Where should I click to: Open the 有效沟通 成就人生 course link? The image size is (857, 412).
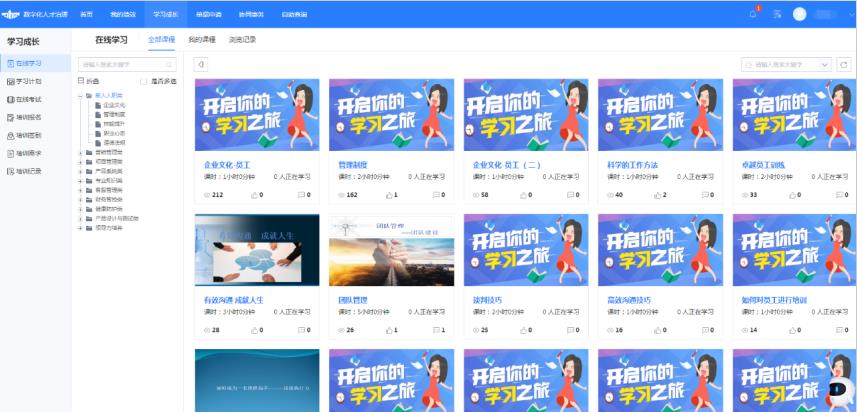(233, 299)
